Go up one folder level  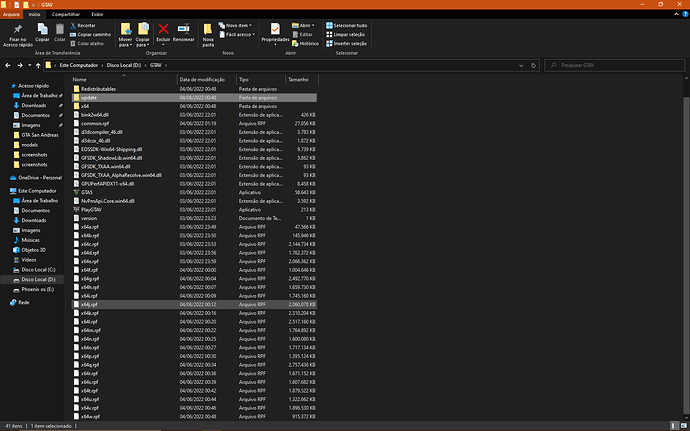(x=38, y=65)
